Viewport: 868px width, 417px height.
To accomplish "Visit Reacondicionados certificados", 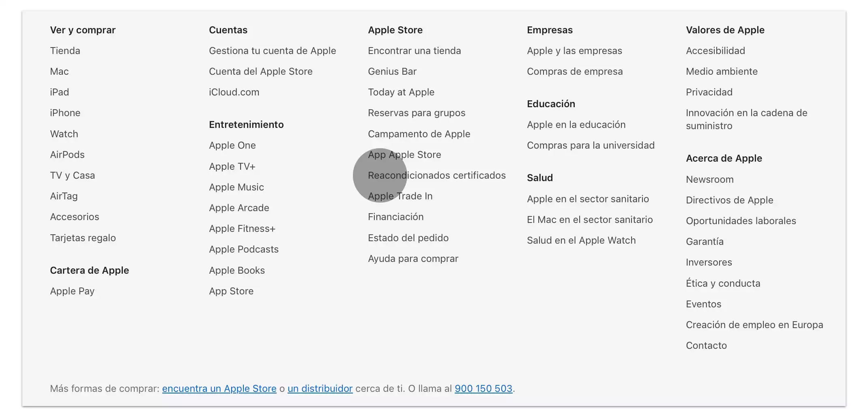I will tap(436, 175).
